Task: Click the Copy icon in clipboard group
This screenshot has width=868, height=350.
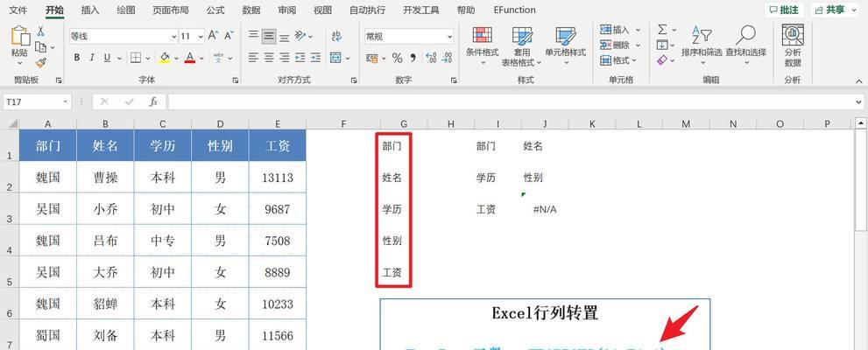Action: pos(40,47)
